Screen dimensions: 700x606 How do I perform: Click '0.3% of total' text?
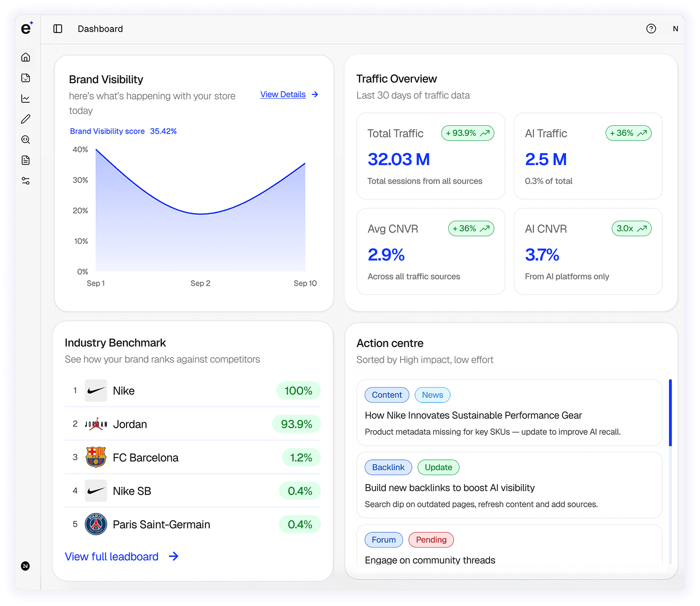(548, 181)
